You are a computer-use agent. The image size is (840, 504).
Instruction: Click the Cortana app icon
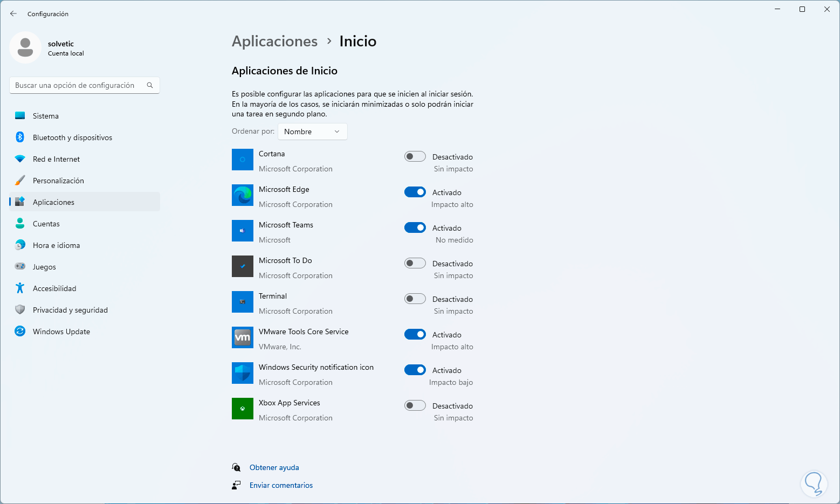click(x=243, y=160)
